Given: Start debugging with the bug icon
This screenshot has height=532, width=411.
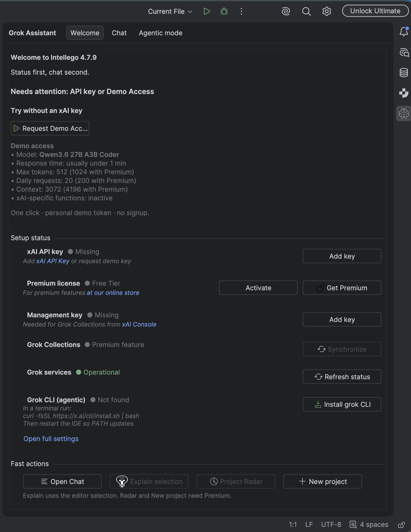Looking at the screenshot, I should (224, 11).
